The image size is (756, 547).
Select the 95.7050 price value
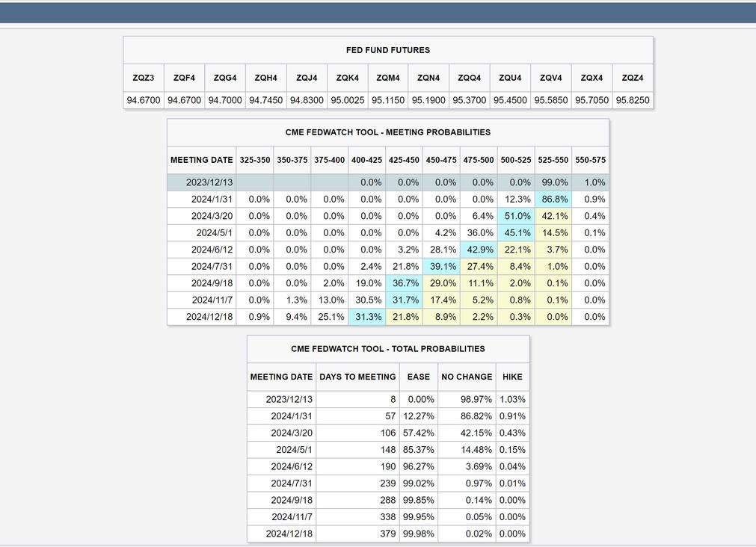591,100
